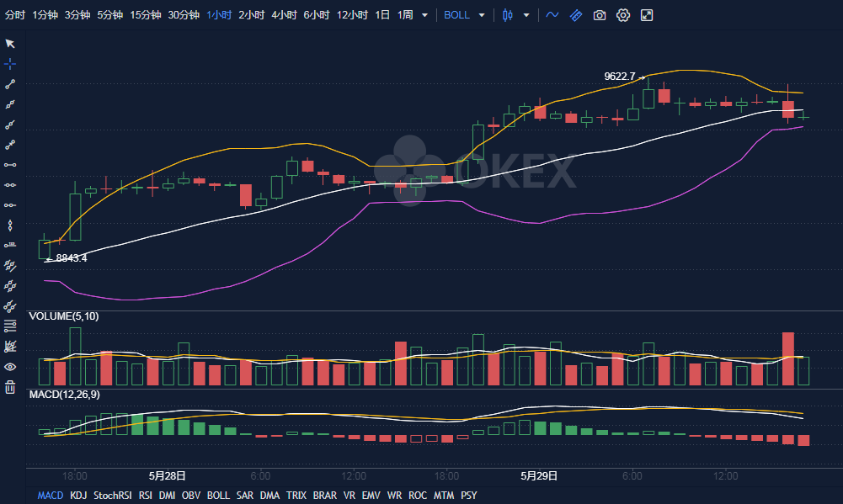
Task: Select the diagonal ray line tool
Action: coord(9,125)
